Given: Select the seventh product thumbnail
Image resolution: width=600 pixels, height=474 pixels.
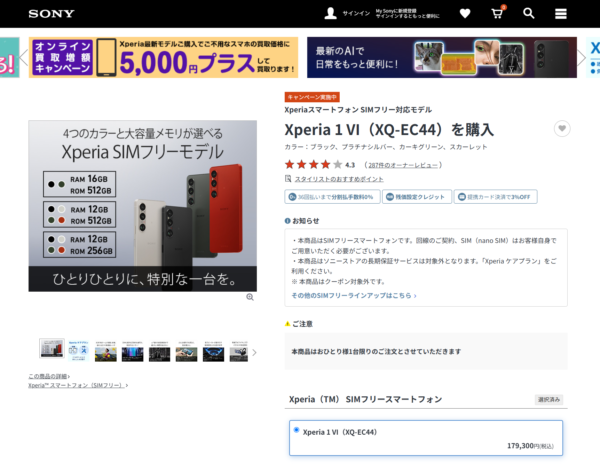Looking at the screenshot, I should (213, 351).
